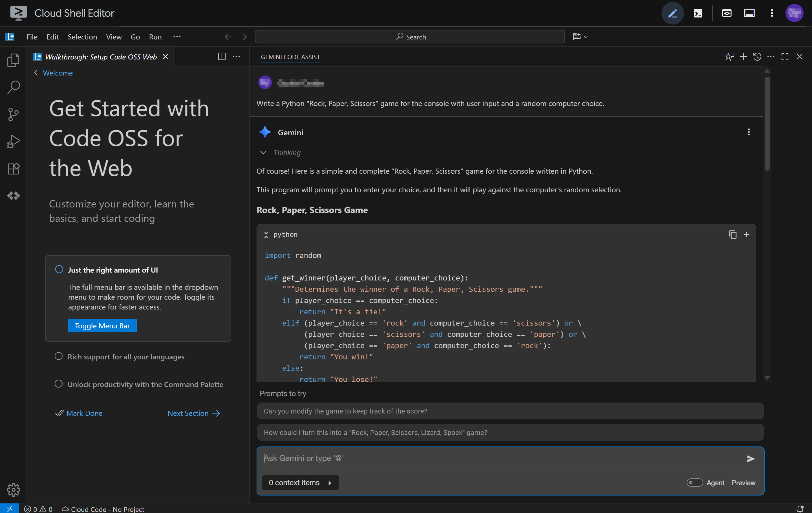Image resolution: width=812 pixels, height=513 pixels.
Task: Copy the python code block
Action: pyautogui.click(x=732, y=234)
